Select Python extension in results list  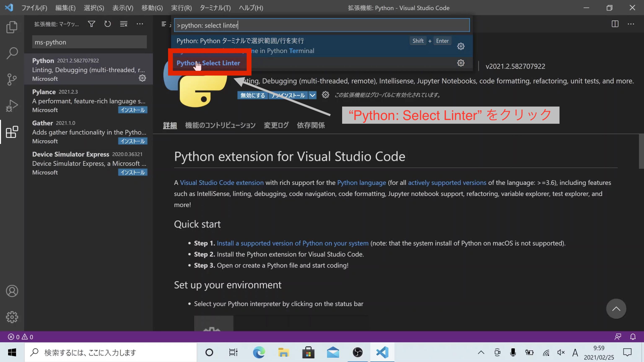88,69
